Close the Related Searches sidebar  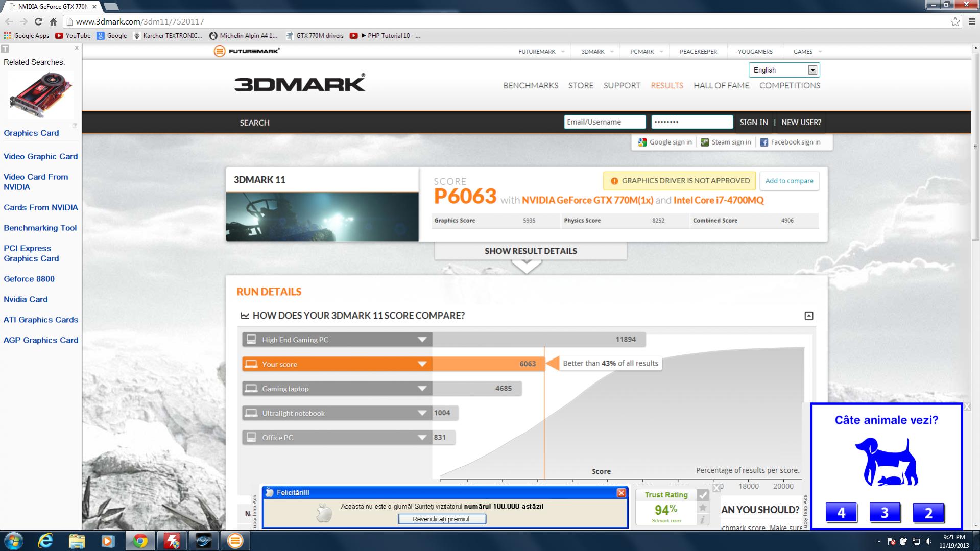coord(77,48)
